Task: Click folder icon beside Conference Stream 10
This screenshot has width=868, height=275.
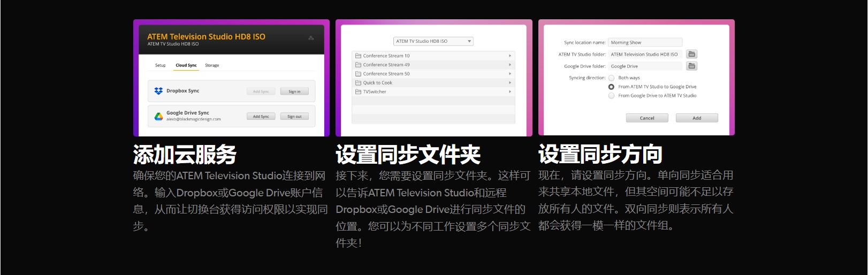Action: click(x=358, y=56)
